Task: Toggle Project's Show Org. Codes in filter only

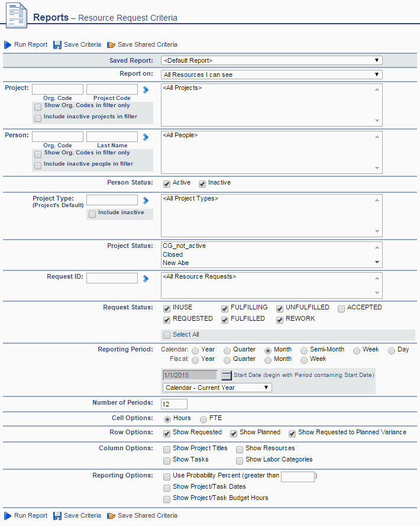Action: coord(38,107)
